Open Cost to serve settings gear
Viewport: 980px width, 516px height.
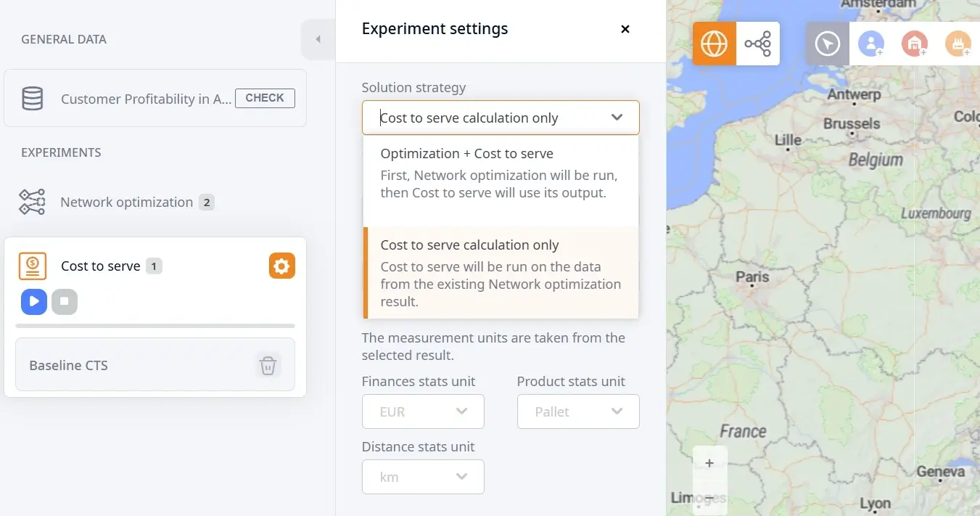(281, 266)
